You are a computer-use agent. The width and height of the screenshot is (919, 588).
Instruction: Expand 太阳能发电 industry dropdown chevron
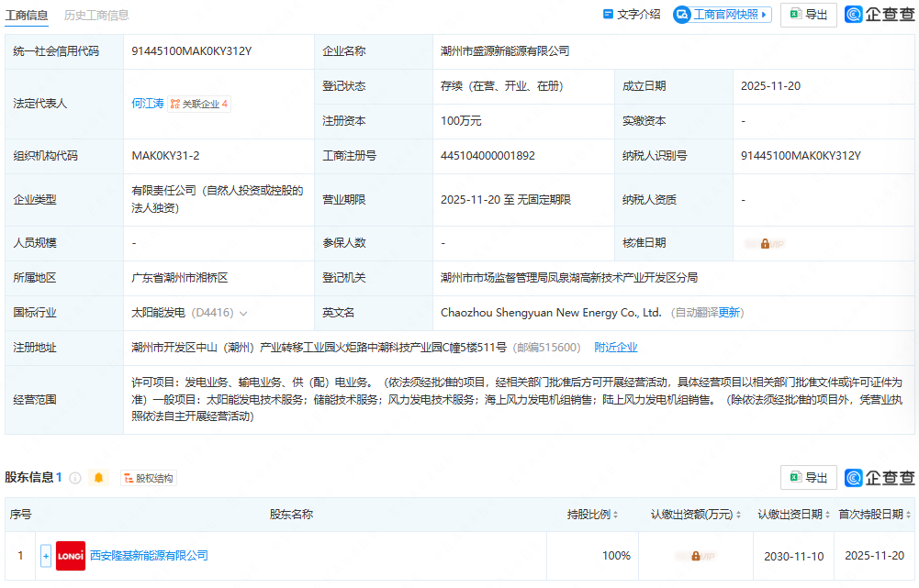(x=243, y=313)
